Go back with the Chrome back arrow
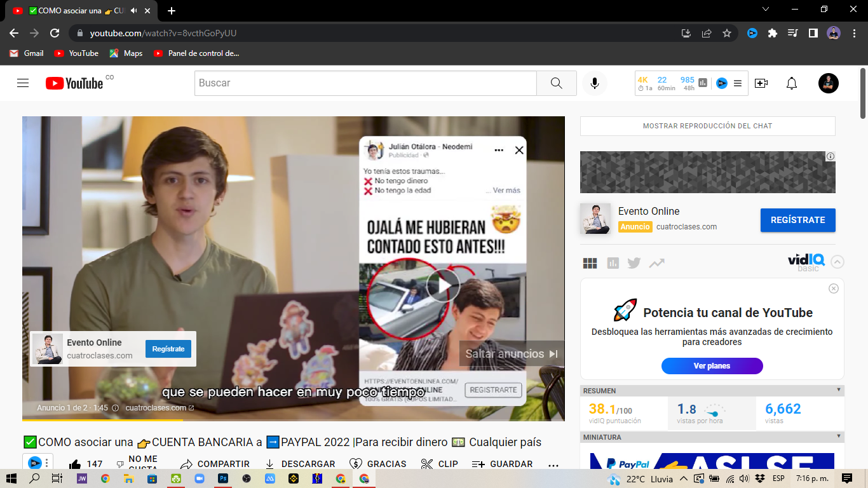Screen dimensions: 868x488 pos(14,33)
